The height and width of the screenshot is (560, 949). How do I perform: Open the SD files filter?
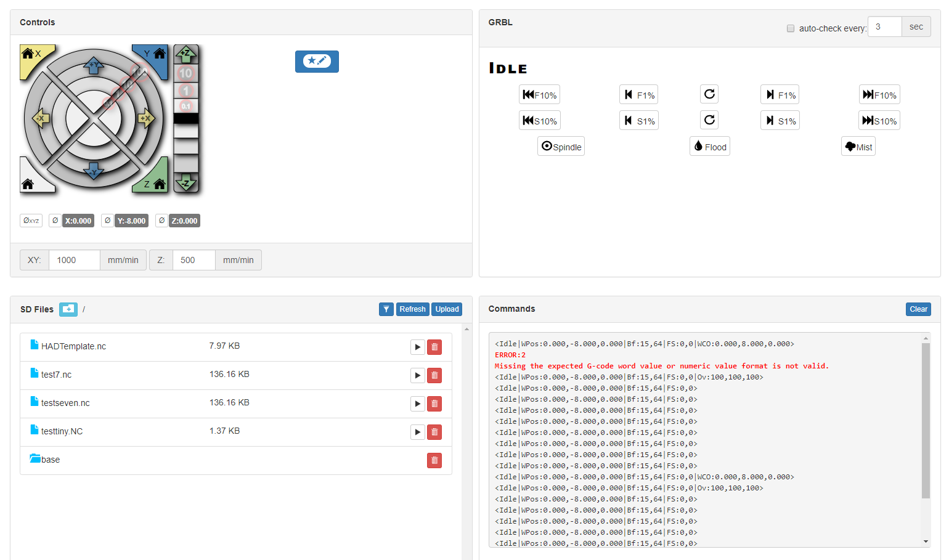point(386,309)
